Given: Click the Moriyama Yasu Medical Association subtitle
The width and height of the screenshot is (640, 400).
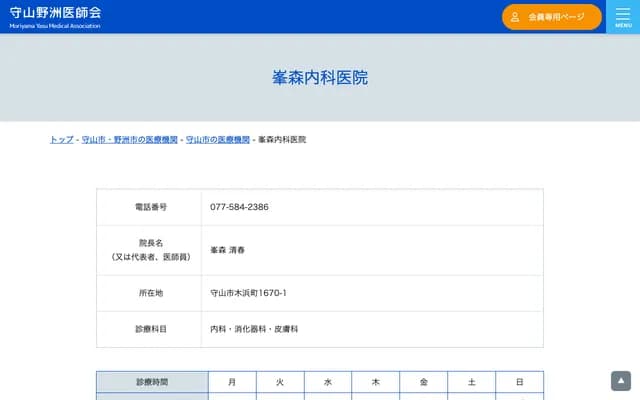Looking at the screenshot, I should point(55,26).
